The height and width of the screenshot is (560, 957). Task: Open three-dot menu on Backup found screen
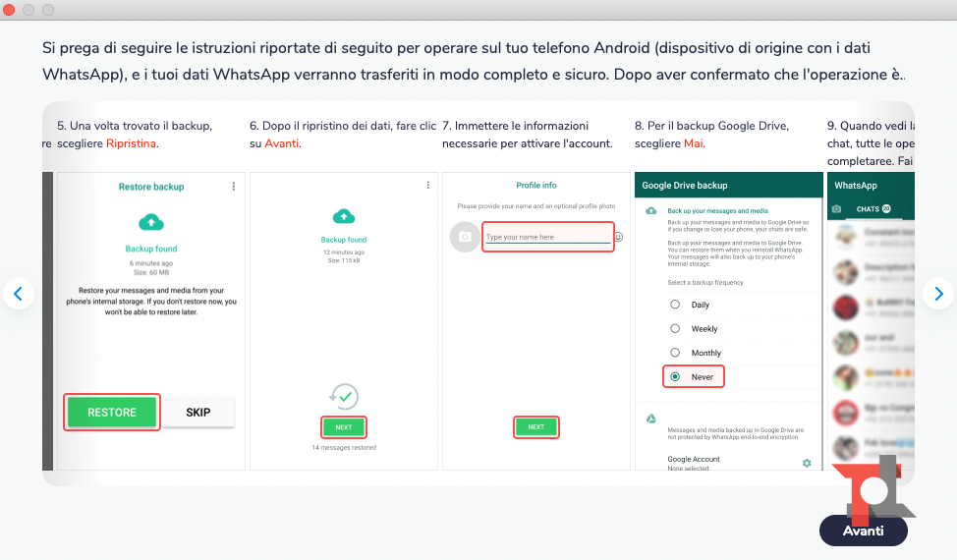coord(427,185)
